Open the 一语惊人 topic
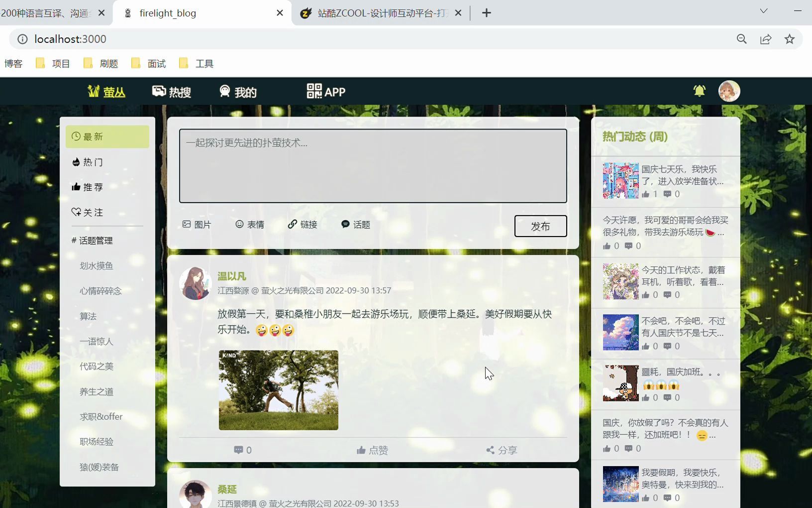The width and height of the screenshot is (812, 508). tap(97, 341)
